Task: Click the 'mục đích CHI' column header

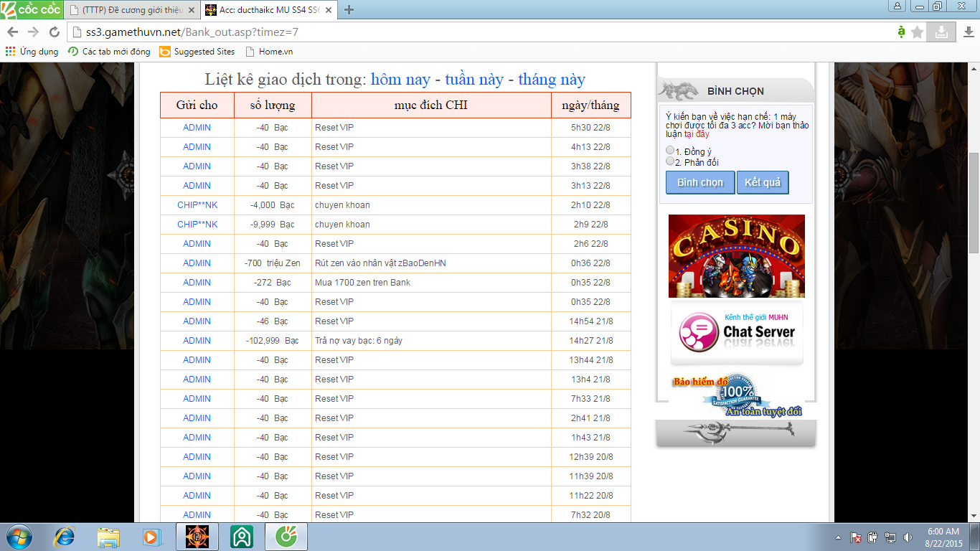Action: [431, 105]
